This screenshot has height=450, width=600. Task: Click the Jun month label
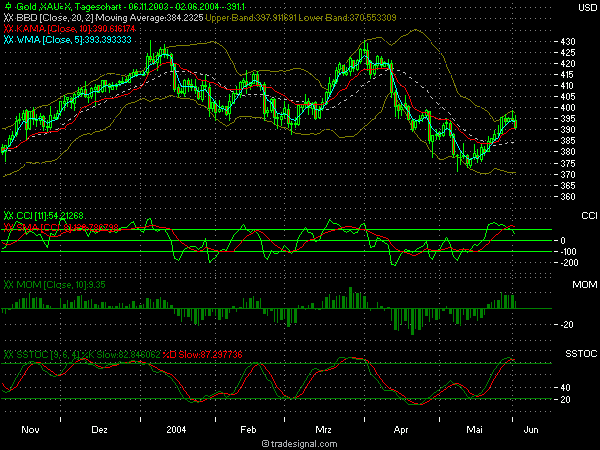click(531, 430)
